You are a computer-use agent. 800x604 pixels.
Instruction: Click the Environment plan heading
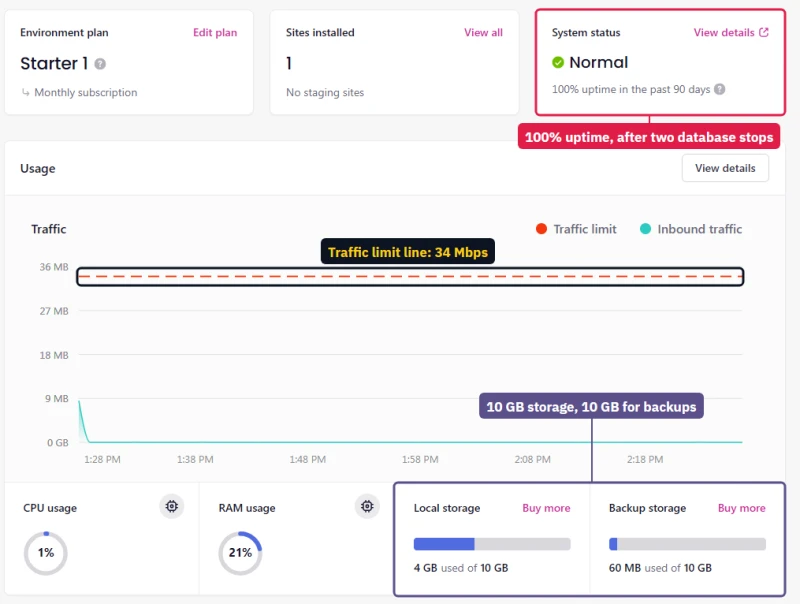64,32
